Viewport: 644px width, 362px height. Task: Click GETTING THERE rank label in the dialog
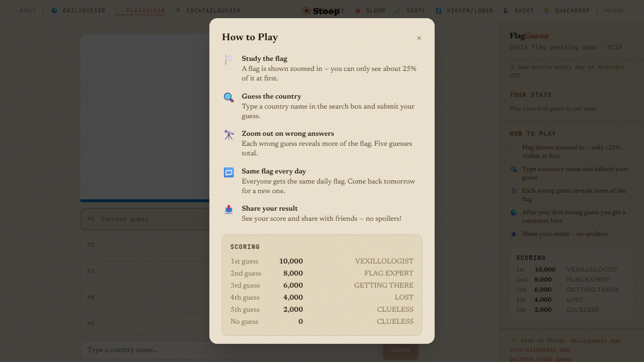(384, 286)
